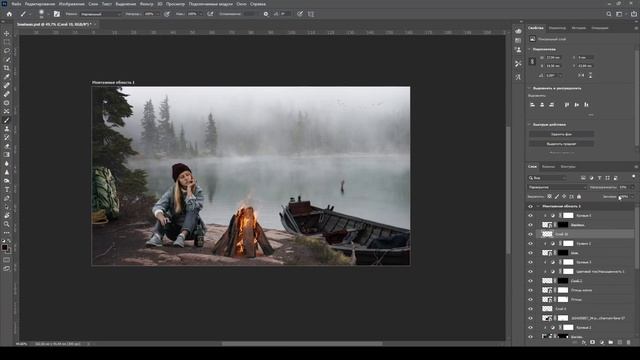
Task: Flip horizontally in Properties transform
Action: click(x=581, y=76)
